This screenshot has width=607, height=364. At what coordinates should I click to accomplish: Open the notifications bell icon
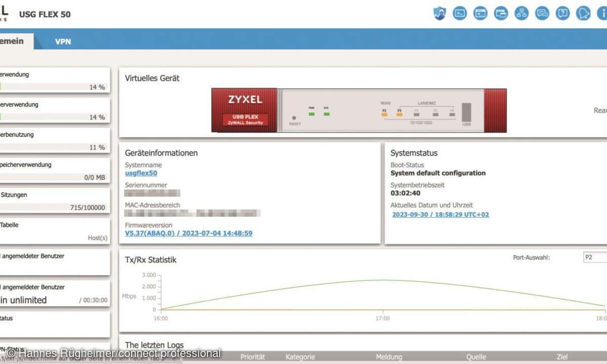[583, 14]
